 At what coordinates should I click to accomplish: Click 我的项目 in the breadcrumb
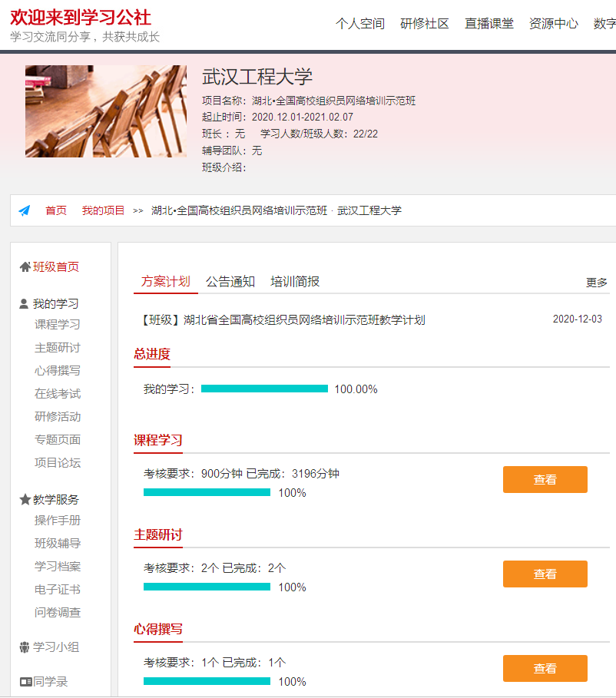pos(103,210)
